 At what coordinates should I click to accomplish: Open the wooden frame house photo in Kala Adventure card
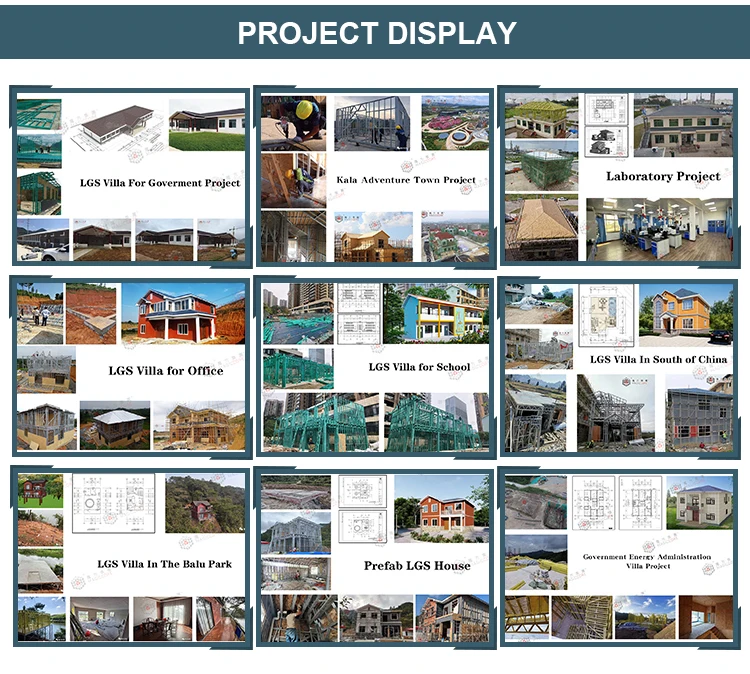tap(373, 237)
